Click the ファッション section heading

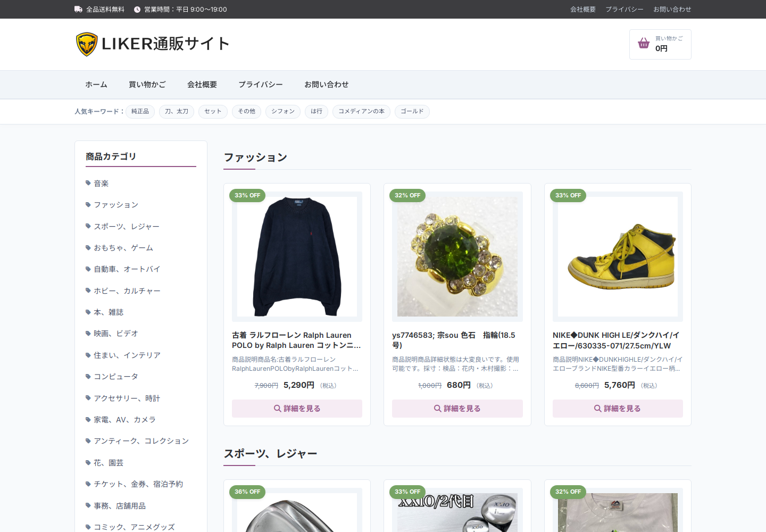click(x=255, y=157)
